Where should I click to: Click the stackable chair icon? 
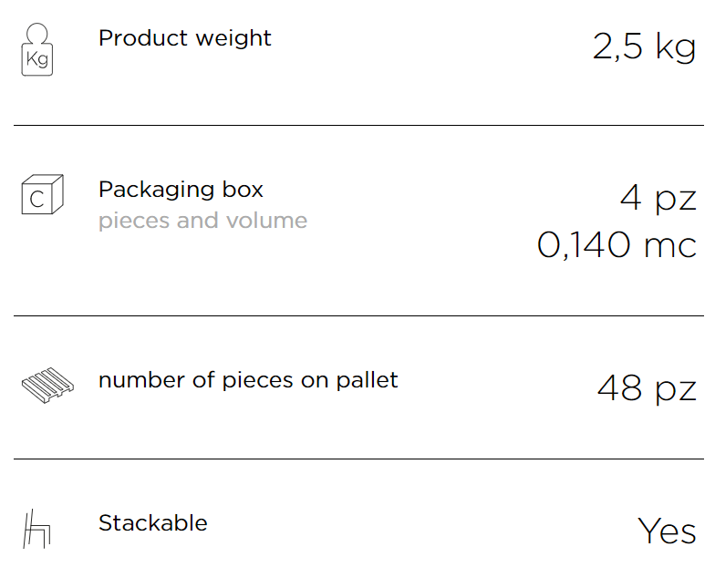(36, 529)
